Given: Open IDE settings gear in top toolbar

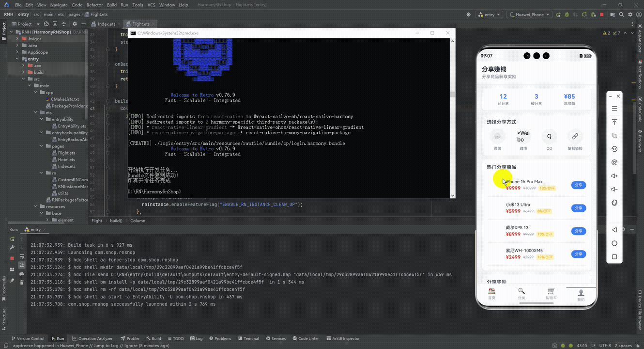Looking at the screenshot, I should (630, 15).
